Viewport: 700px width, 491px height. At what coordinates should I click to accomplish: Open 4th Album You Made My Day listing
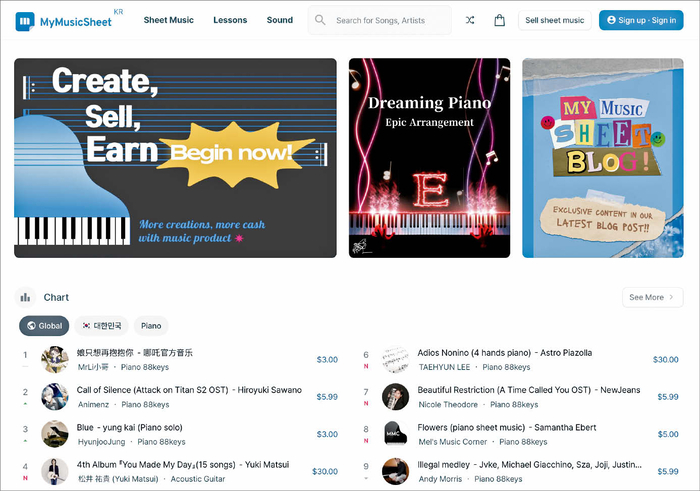click(x=183, y=465)
